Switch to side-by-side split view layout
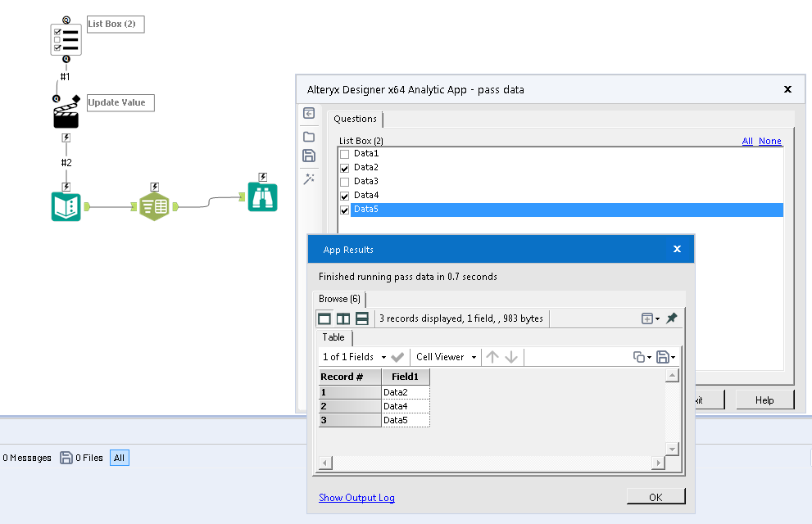812x524 pixels. (343, 318)
